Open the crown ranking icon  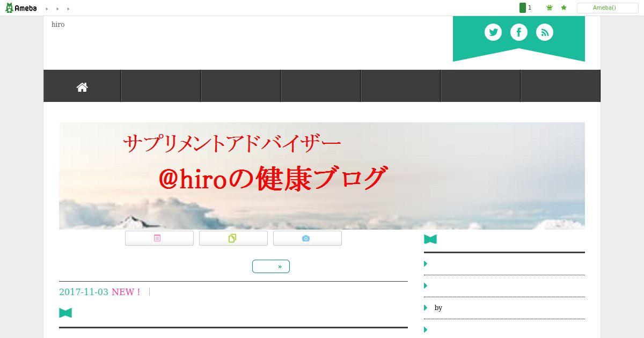[550, 8]
